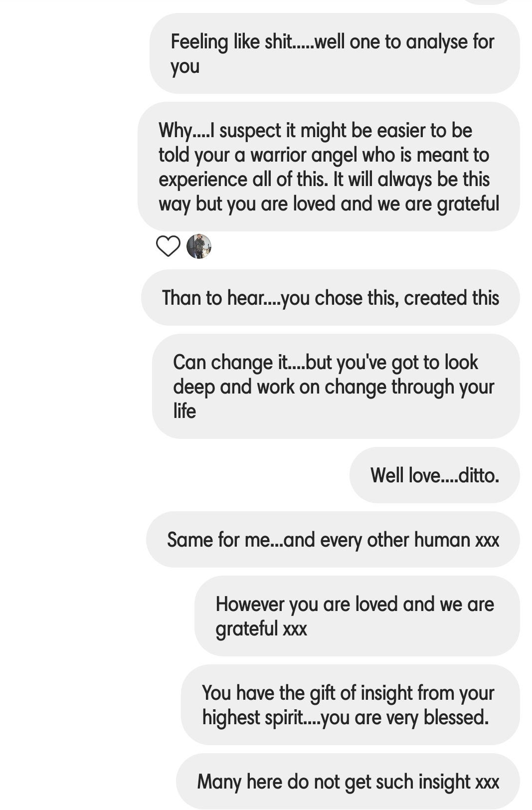532x810 pixels.
Task: Tap the "gift of insight" message bubble
Action: pos(350,705)
